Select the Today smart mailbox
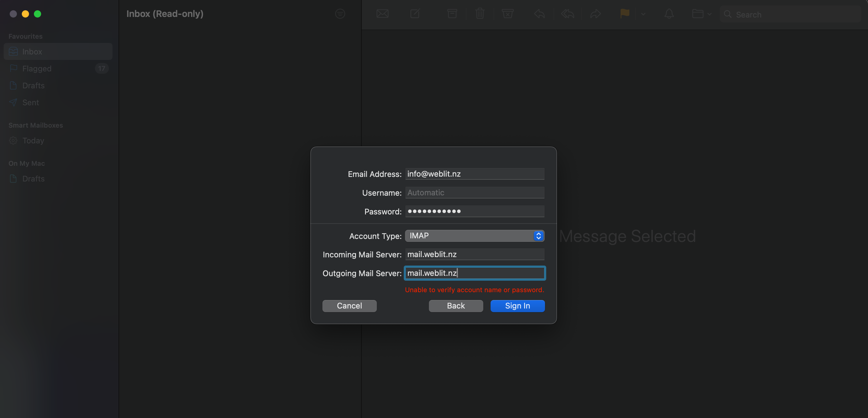Viewport: 868px width, 418px height. pos(58,141)
